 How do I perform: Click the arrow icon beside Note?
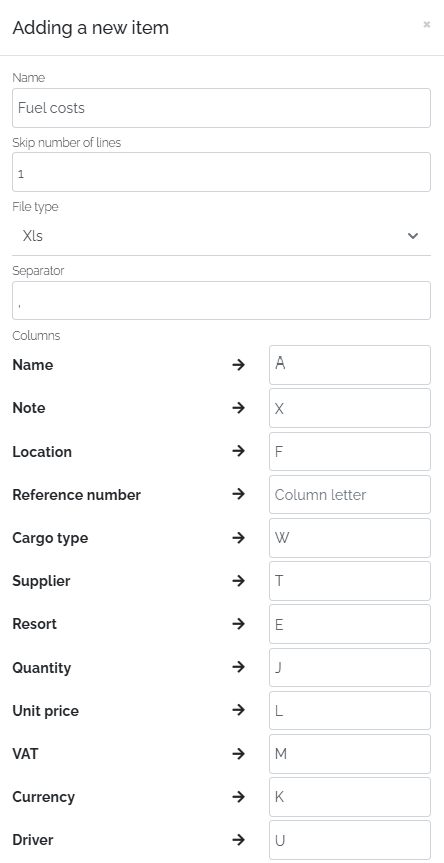click(x=238, y=408)
